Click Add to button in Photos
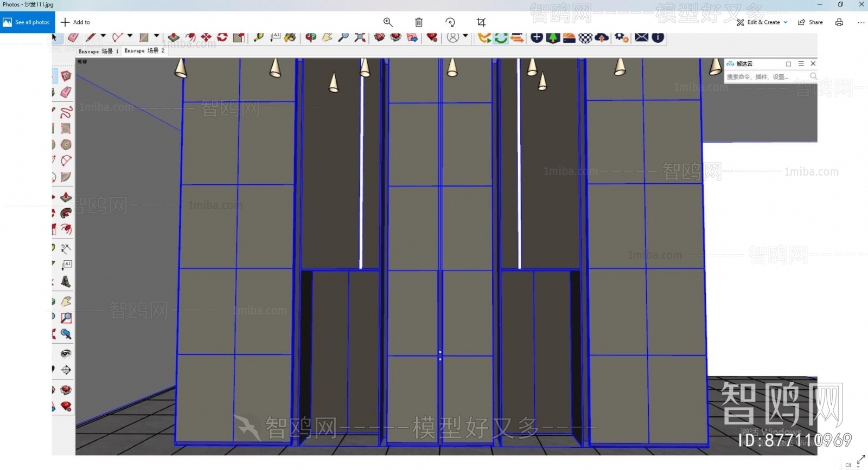The image size is (868, 470). (x=75, y=22)
